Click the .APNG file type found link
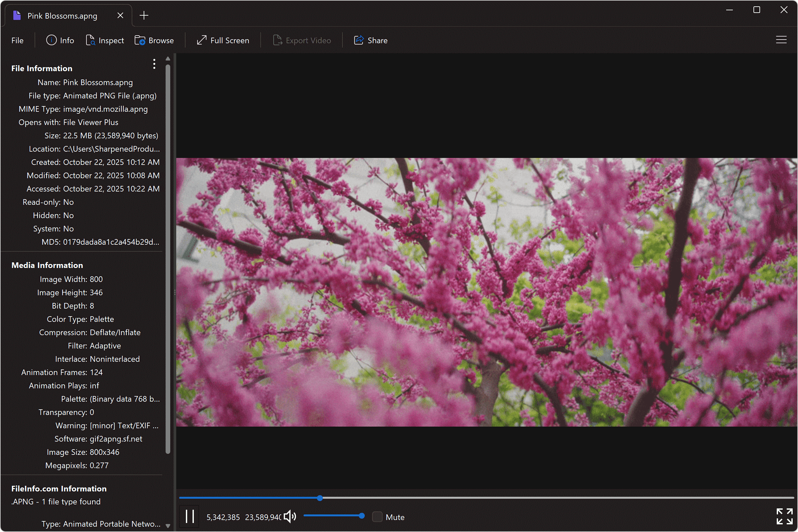 [56, 501]
